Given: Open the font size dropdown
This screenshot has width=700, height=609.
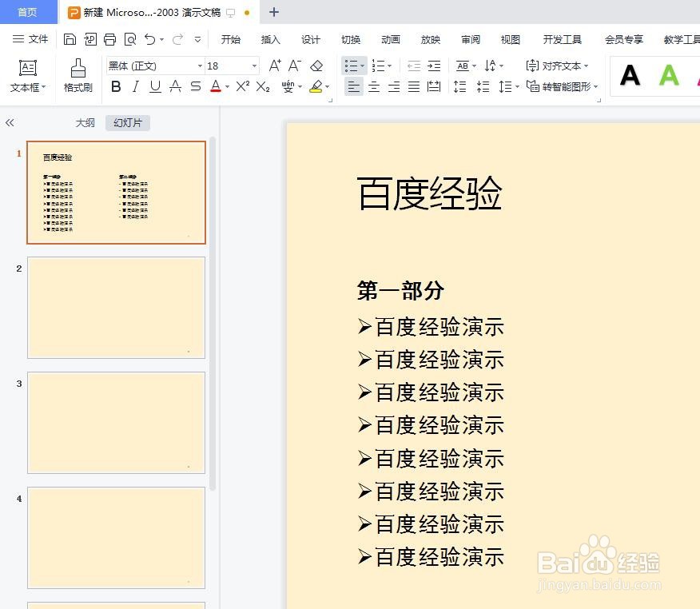Looking at the screenshot, I should click(254, 66).
